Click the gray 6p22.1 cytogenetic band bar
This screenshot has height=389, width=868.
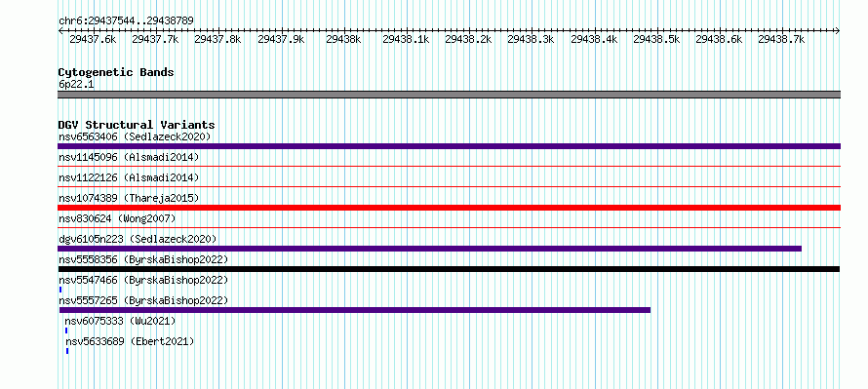(x=449, y=95)
